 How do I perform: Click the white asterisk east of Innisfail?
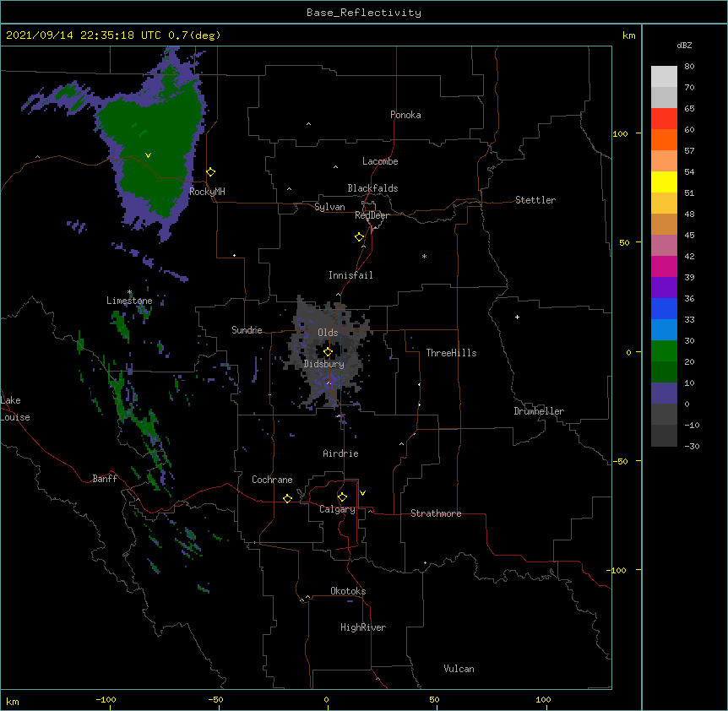click(424, 256)
